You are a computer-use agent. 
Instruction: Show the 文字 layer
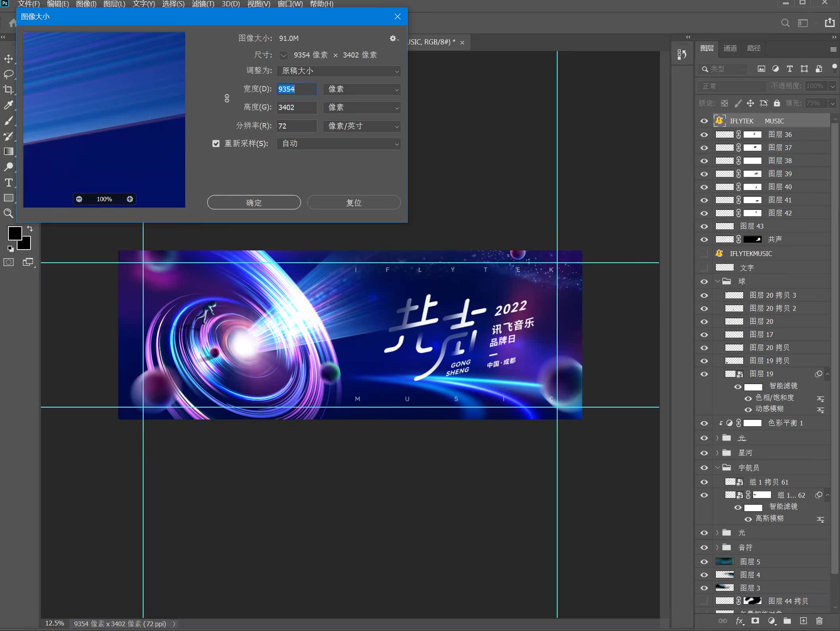pos(704,268)
